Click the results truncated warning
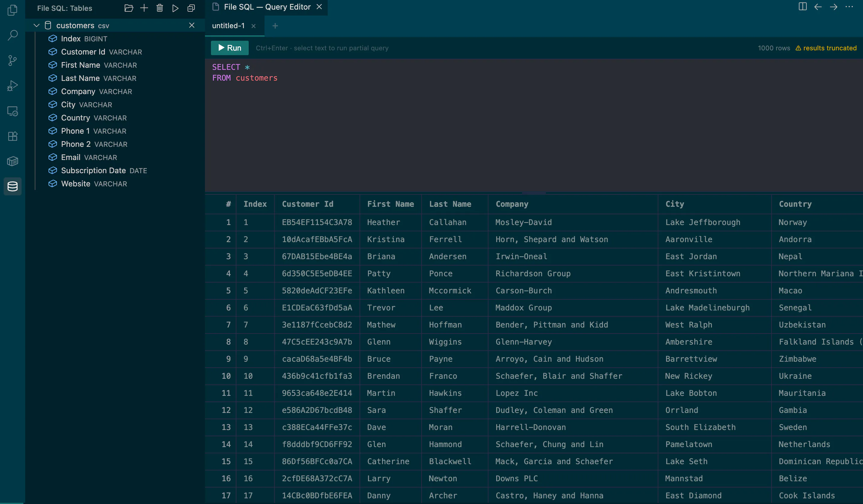 click(x=826, y=48)
